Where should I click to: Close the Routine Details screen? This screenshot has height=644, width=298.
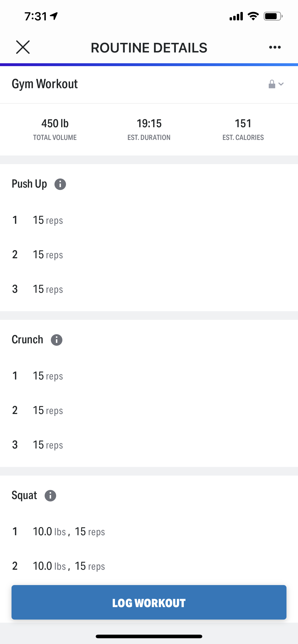(x=23, y=47)
